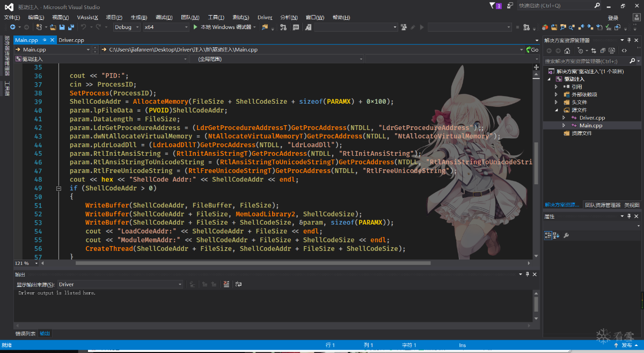
Task: Open the output source Driver dropdown
Action: pyautogui.click(x=120, y=284)
